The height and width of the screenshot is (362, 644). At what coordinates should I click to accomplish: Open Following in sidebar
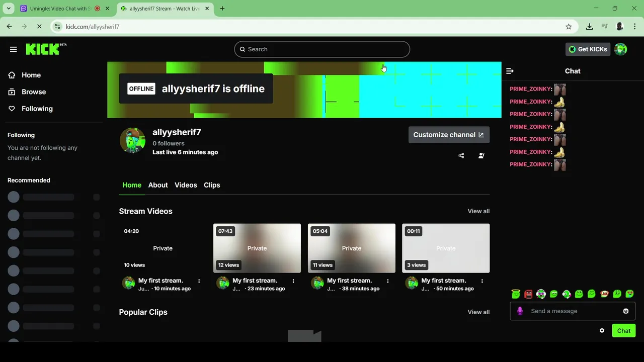point(37,109)
